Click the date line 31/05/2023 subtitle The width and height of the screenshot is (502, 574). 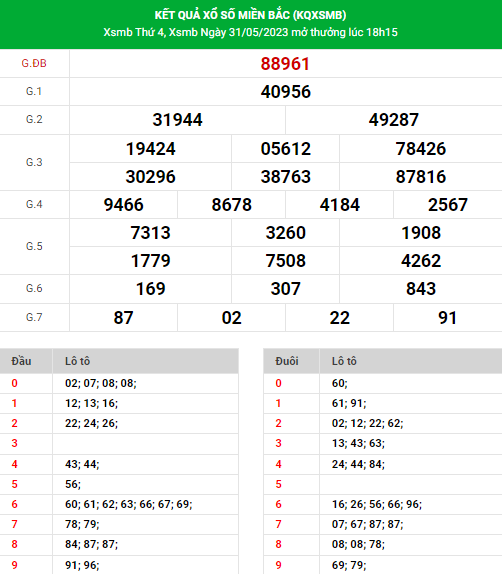point(250,32)
